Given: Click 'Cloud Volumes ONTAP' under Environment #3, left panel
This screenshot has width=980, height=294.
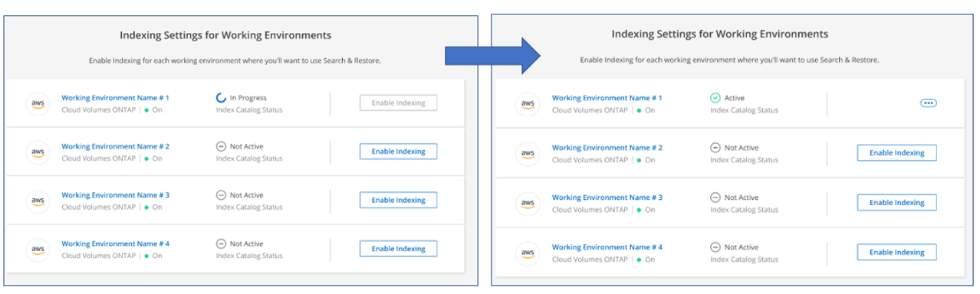Looking at the screenshot, I should (x=98, y=207).
